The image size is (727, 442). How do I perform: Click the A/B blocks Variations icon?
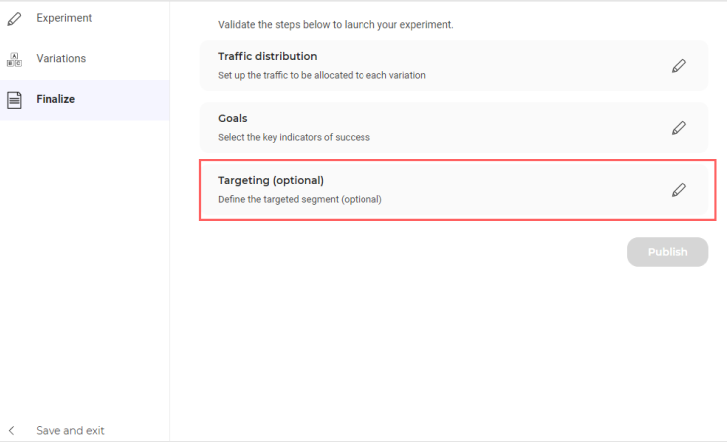pos(14,59)
